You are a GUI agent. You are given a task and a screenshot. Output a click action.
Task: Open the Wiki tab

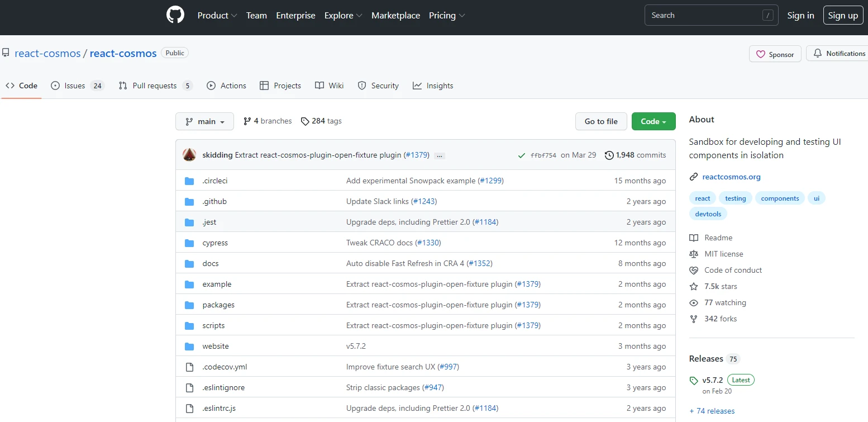point(329,86)
